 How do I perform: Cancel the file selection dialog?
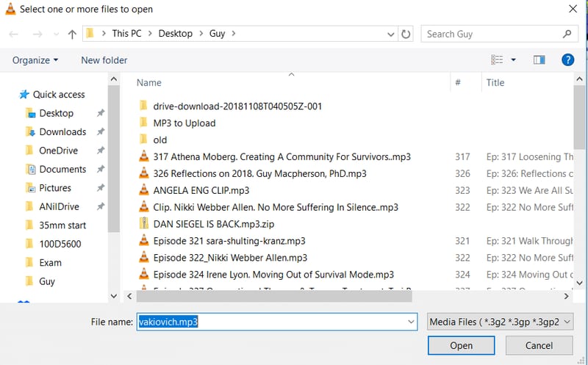[539, 345]
